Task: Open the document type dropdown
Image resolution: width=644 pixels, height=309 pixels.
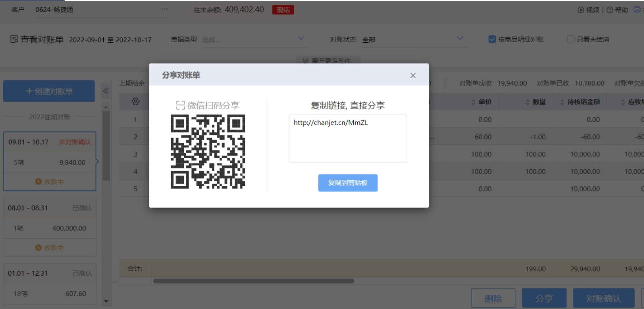Action: pos(301,38)
